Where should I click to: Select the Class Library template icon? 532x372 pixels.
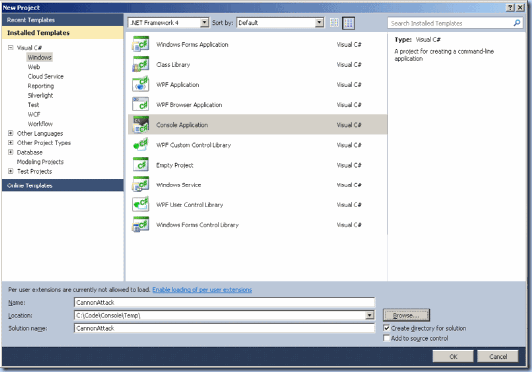pyautogui.click(x=140, y=64)
